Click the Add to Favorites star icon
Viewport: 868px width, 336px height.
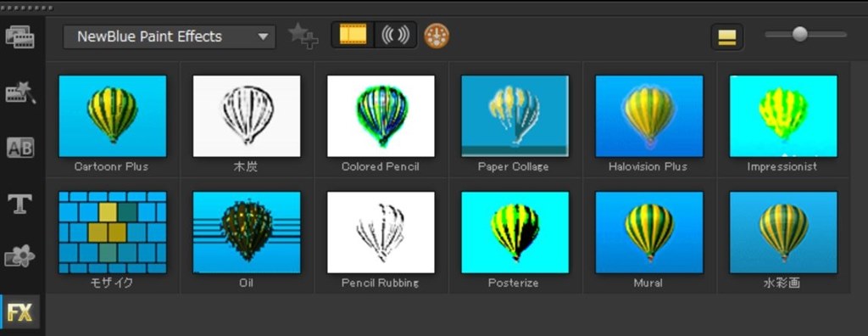pyautogui.click(x=303, y=36)
